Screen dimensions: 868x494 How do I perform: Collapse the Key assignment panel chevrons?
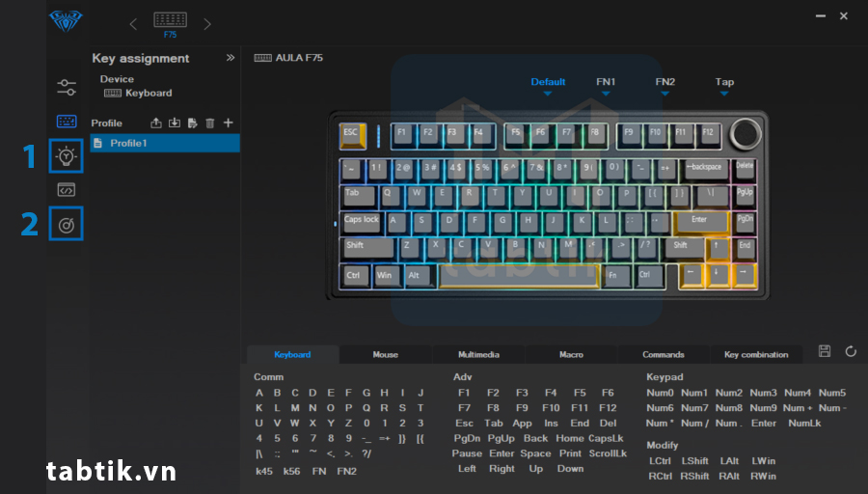click(x=231, y=58)
